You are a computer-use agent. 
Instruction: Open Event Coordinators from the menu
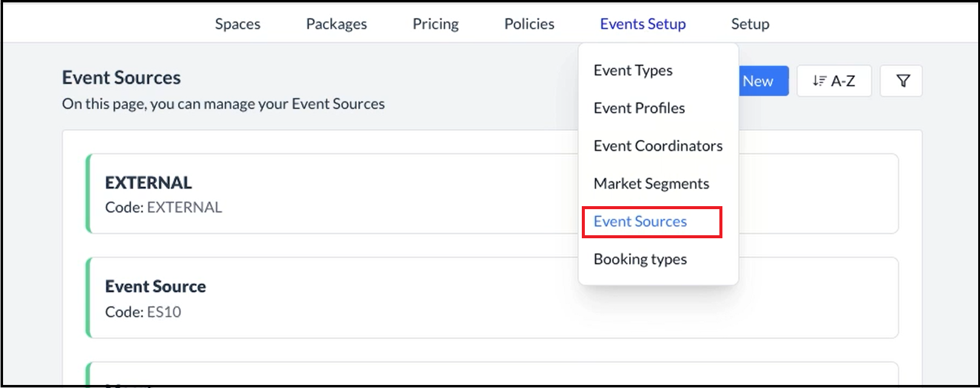pyautogui.click(x=658, y=146)
